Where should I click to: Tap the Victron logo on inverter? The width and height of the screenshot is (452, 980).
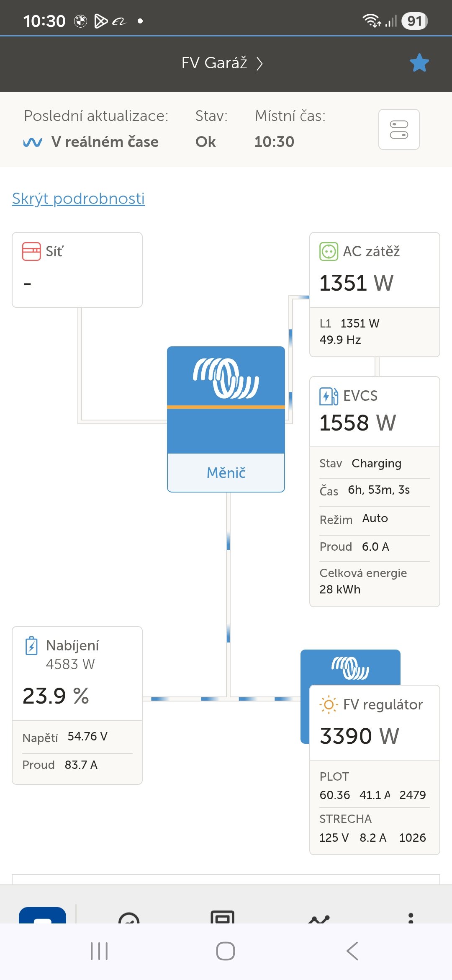[226, 378]
